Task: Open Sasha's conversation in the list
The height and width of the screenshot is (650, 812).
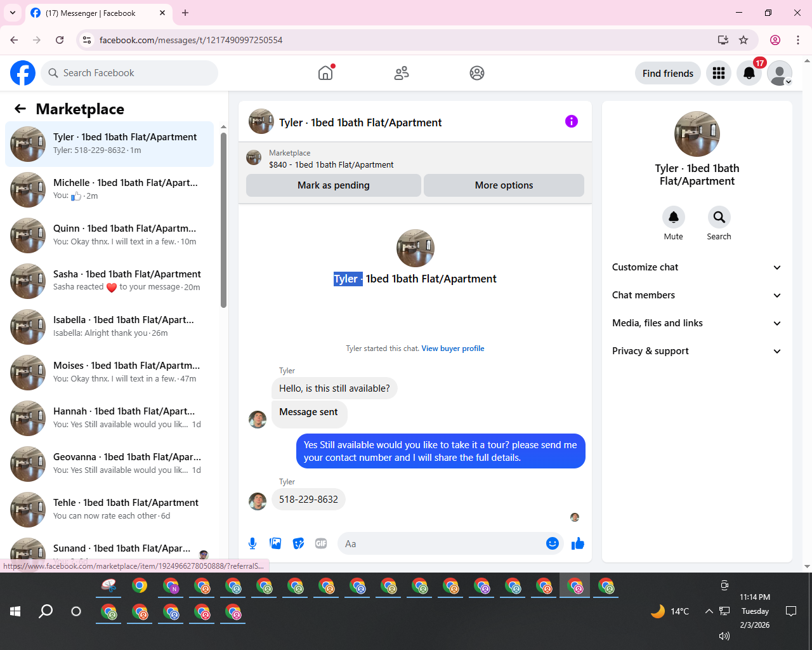Action: (x=110, y=281)
